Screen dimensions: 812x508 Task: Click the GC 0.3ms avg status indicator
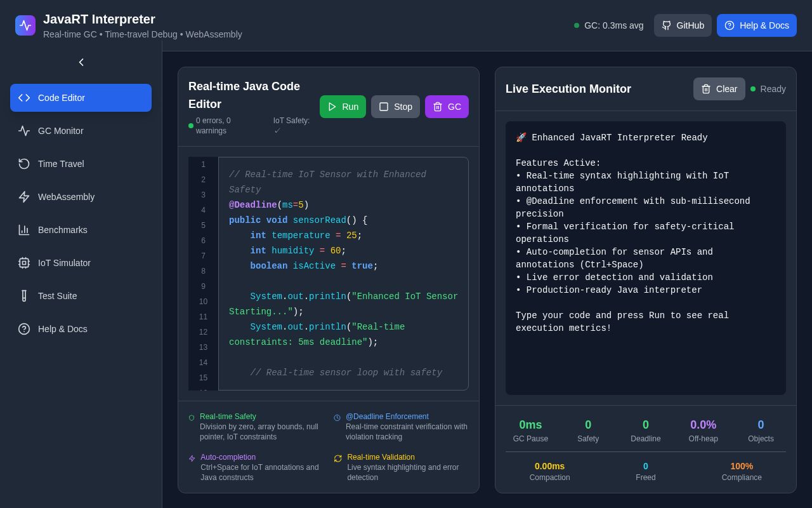(x=609, y=25)
